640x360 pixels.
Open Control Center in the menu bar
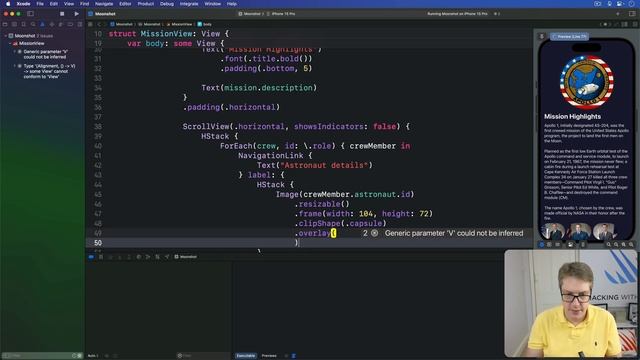619,4
